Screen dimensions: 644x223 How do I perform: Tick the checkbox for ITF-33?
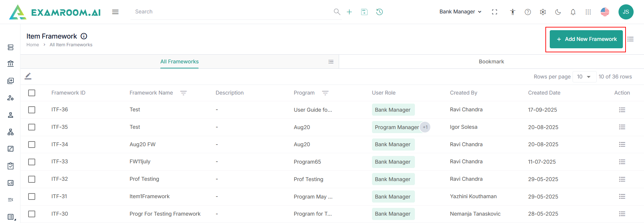coord(32,162)
